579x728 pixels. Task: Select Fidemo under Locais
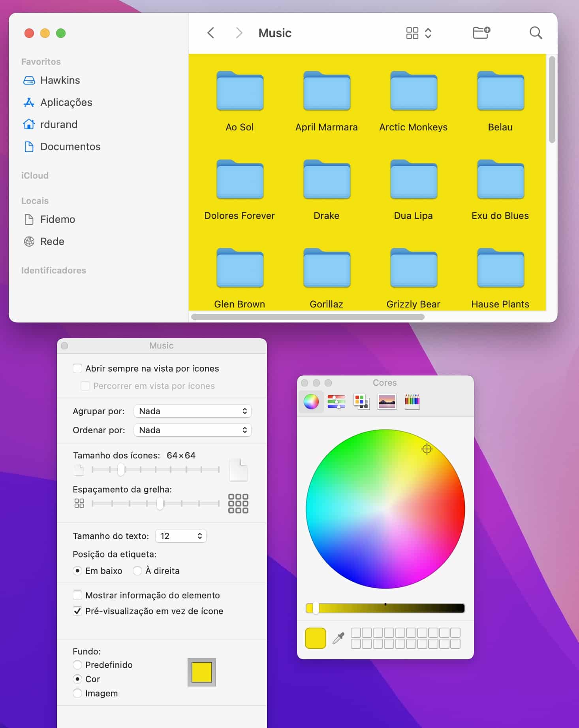click(x=49, y=219)
